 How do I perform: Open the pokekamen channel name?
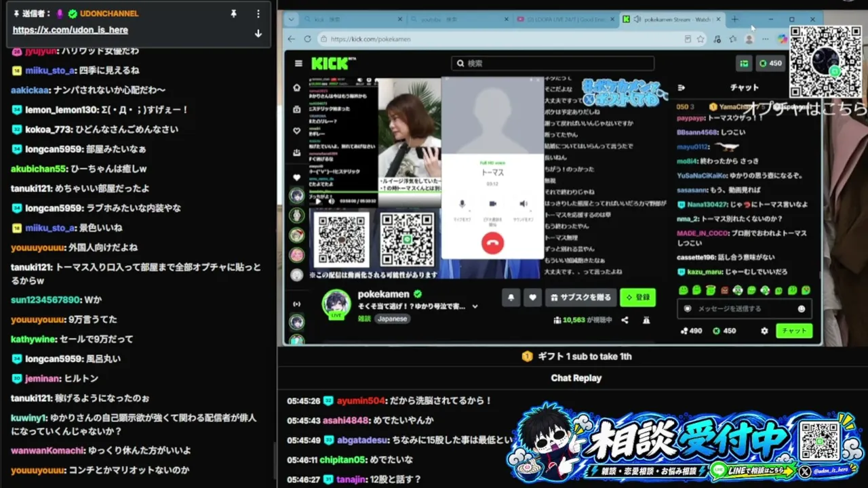[384, 294]
